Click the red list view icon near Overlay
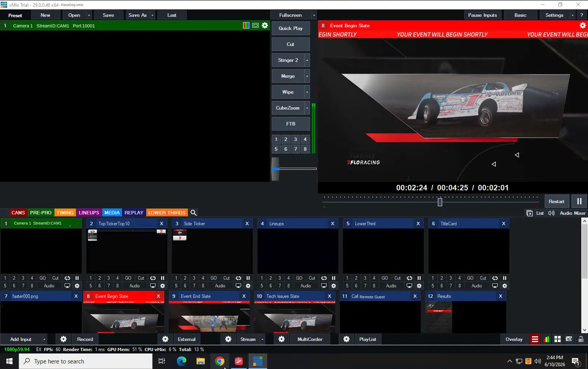This screenshot has height=369, width=588. click(x=535, y=339)
